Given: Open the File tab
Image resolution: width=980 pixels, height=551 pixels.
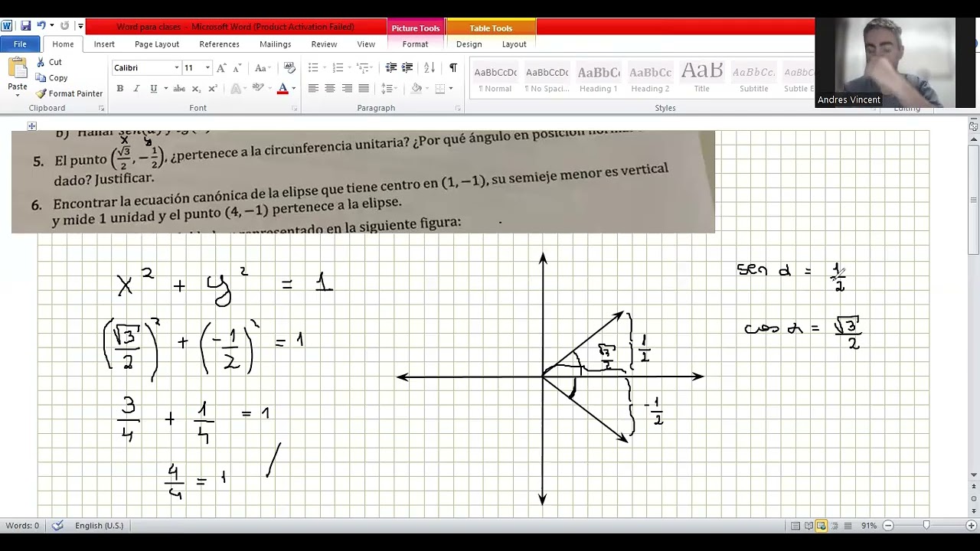Looking at the screenshot, I should pyautogui.click(x=21, y=44).
